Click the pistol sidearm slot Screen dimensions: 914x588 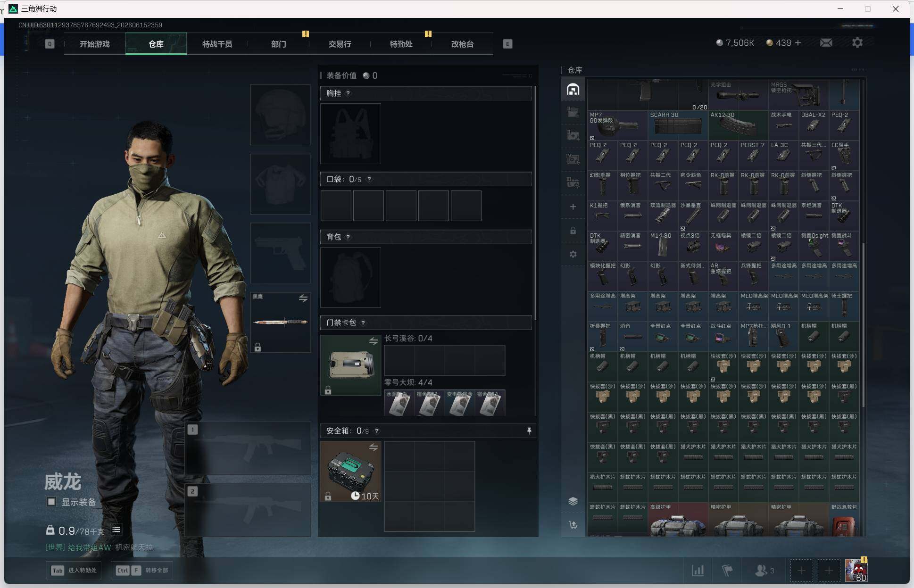(280, 253)
